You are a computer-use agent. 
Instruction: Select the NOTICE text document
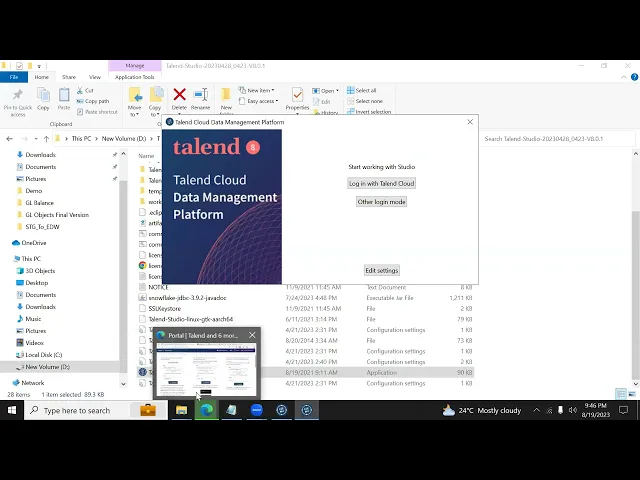tap(158, 287)
